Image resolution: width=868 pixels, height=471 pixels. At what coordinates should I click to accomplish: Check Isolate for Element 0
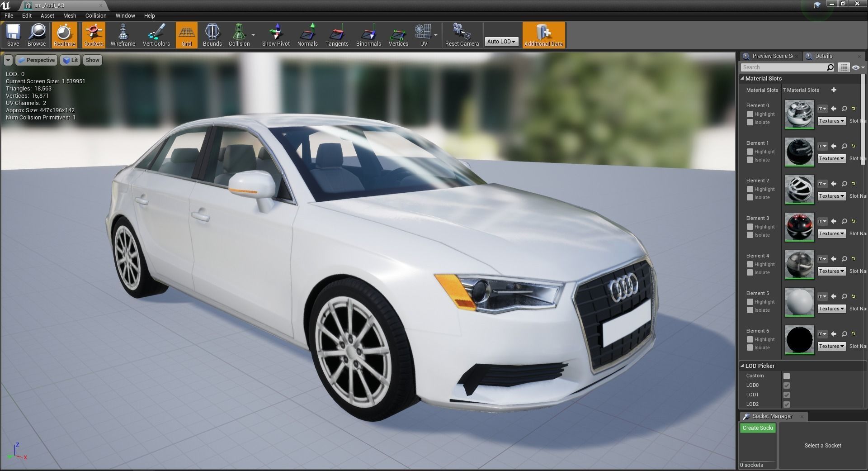750,122
